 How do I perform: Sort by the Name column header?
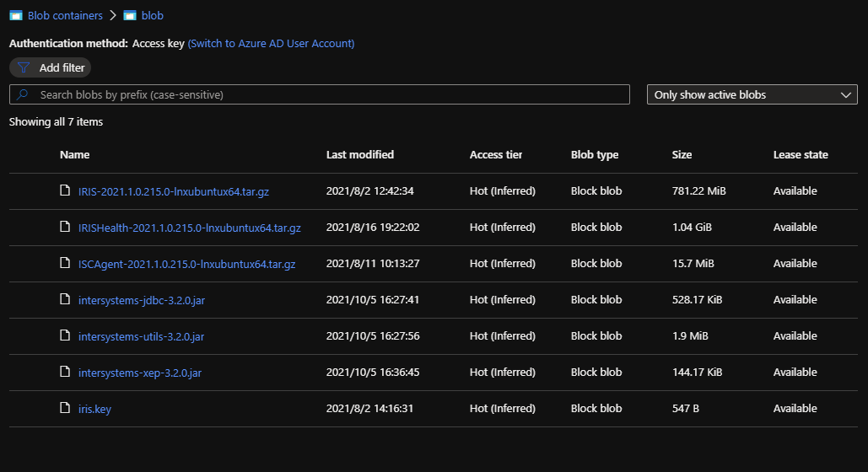click(x=75, y=155)
